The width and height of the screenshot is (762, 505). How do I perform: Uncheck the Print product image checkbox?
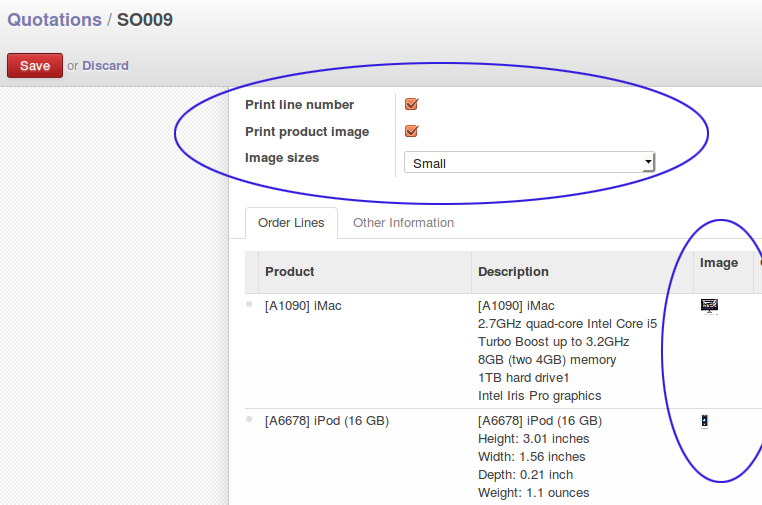[x=411, y=131]
